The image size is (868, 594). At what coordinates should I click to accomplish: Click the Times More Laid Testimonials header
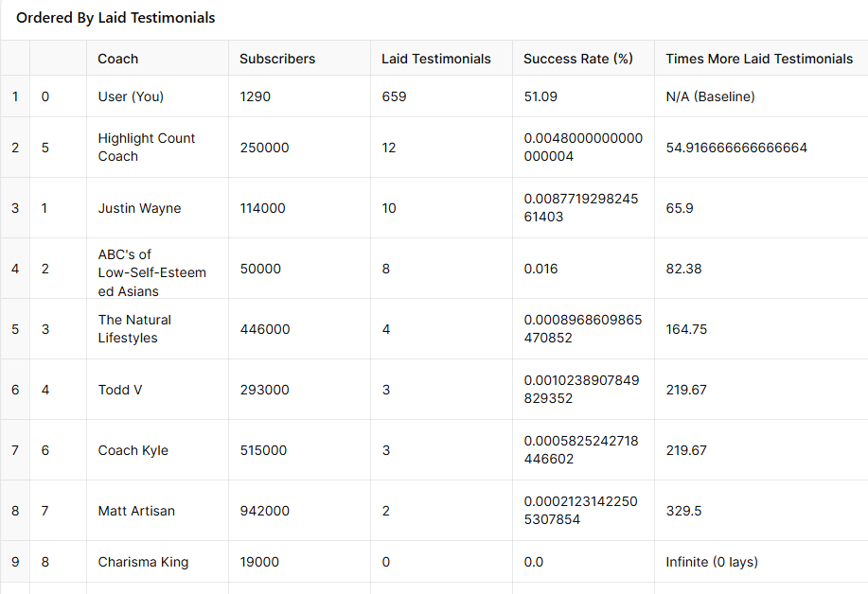pyautogui.click(x=759, y=59)
